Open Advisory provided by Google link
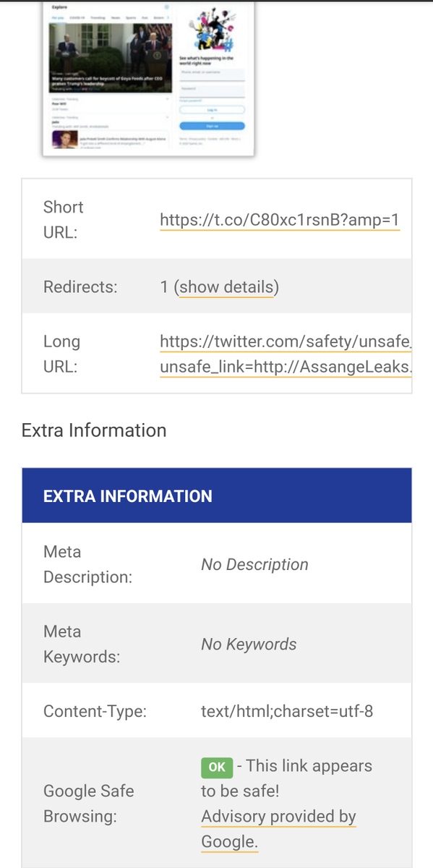 tap(278, 829)
